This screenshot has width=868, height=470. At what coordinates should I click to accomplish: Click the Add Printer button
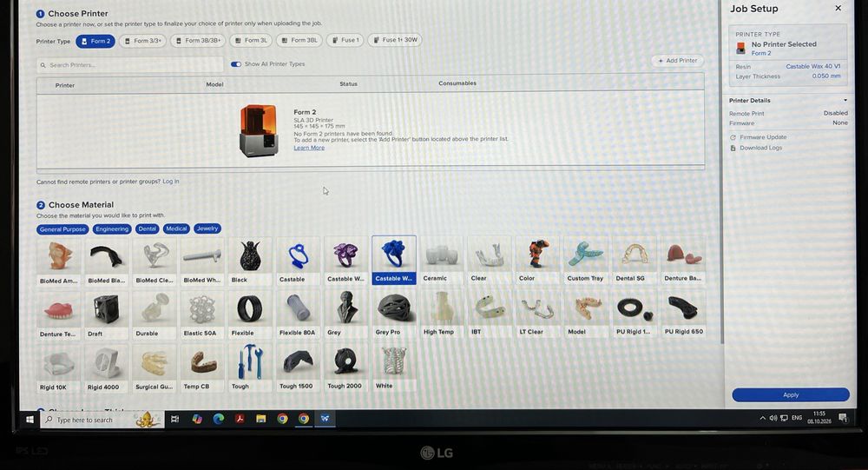tap(678, 61)
